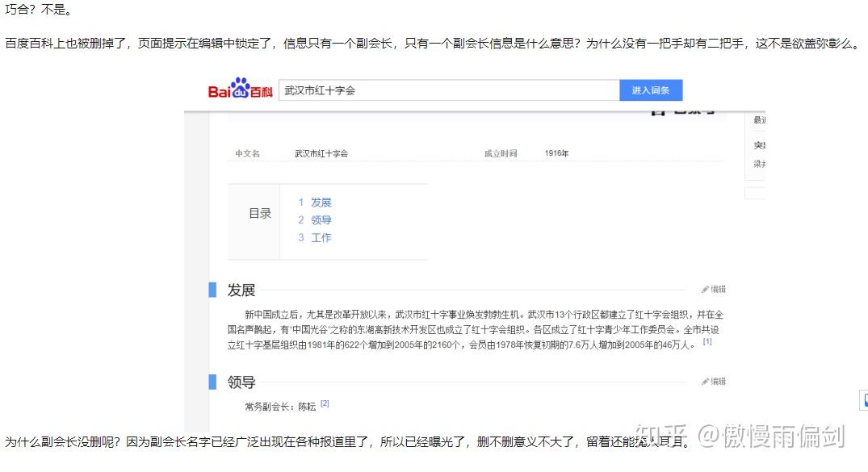The width and height of the screenshot is (868, 472).
Task: Open reference [2] after 陈耘
Action: point(325,403)
